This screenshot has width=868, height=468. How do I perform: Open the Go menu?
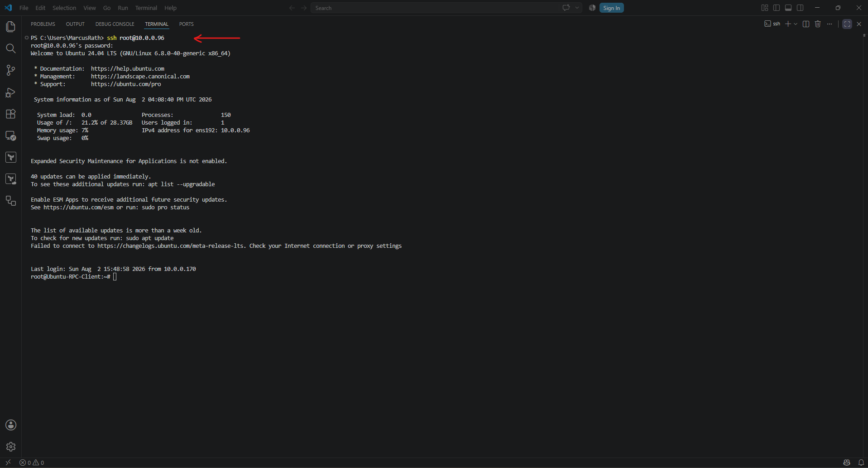(107, 8)
